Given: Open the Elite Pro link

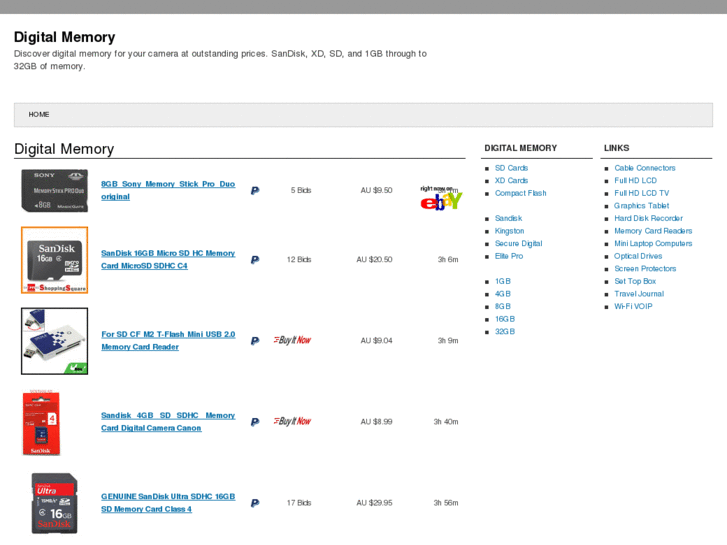Looking at the screenshot, I should tap(509, 256).
